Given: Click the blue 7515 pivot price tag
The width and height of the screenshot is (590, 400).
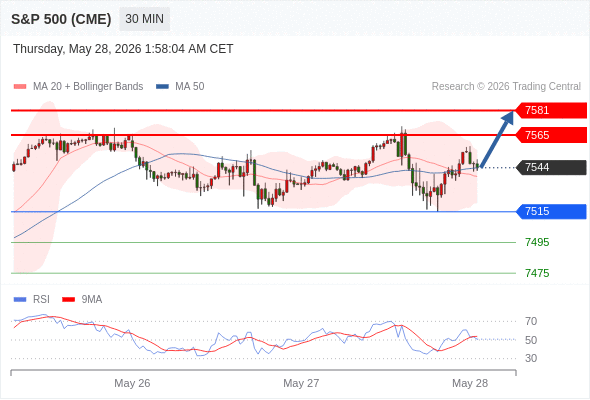Looking at the screenshot, I should [551, 211].
